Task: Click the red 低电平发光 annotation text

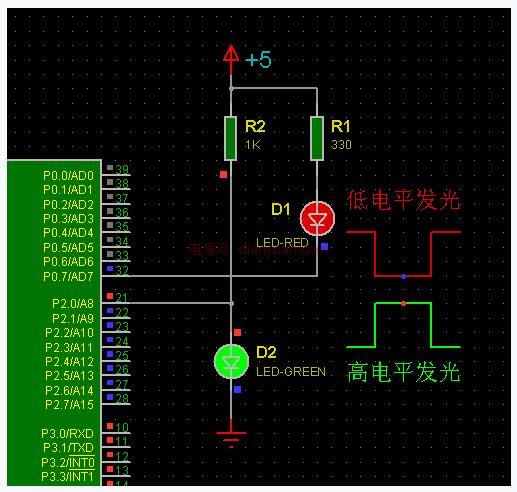Action: 404,200
